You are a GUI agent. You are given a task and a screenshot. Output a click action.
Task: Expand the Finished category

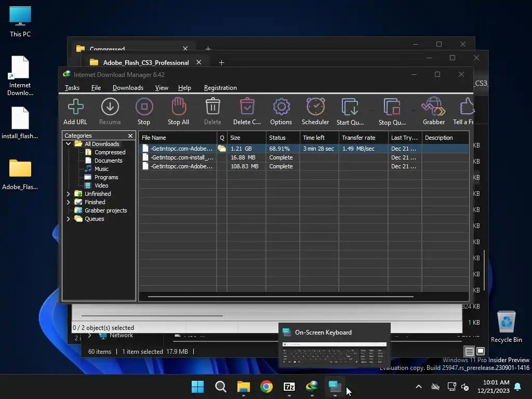(x=68, y=202)
